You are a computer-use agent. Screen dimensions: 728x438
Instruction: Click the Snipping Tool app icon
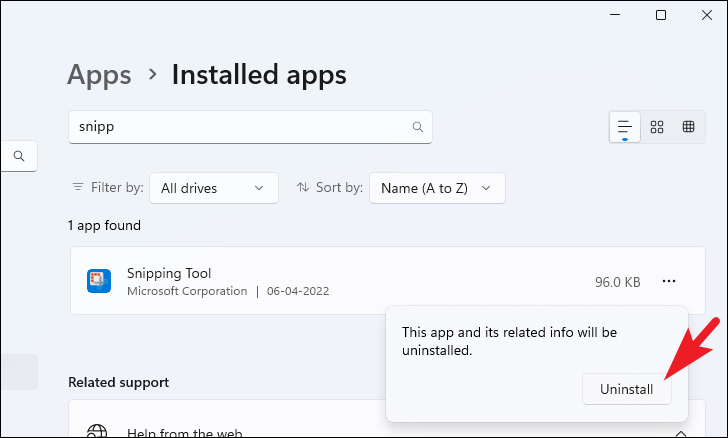pos(99,281)
